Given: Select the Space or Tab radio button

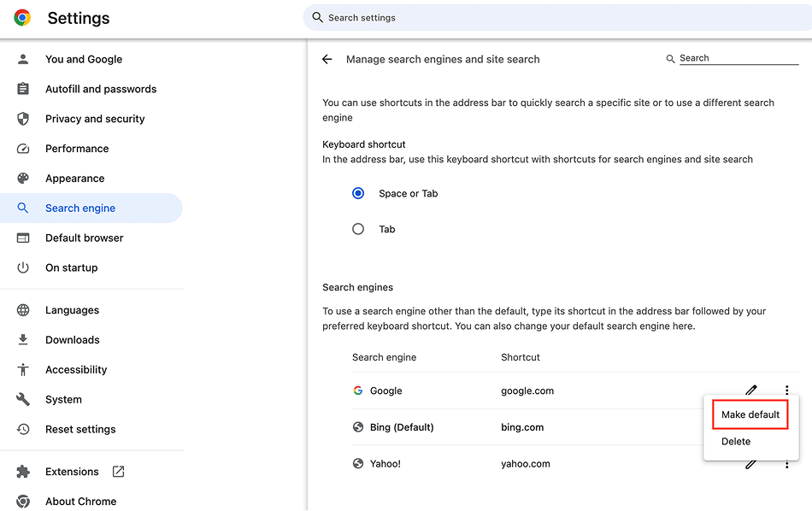Looking at the screenshot, I should click(358, 193).
